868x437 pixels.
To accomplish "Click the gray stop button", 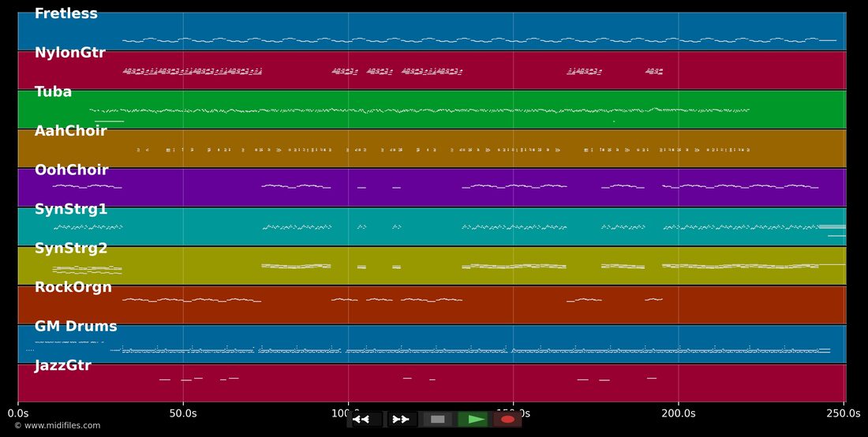I will point(437,420).
